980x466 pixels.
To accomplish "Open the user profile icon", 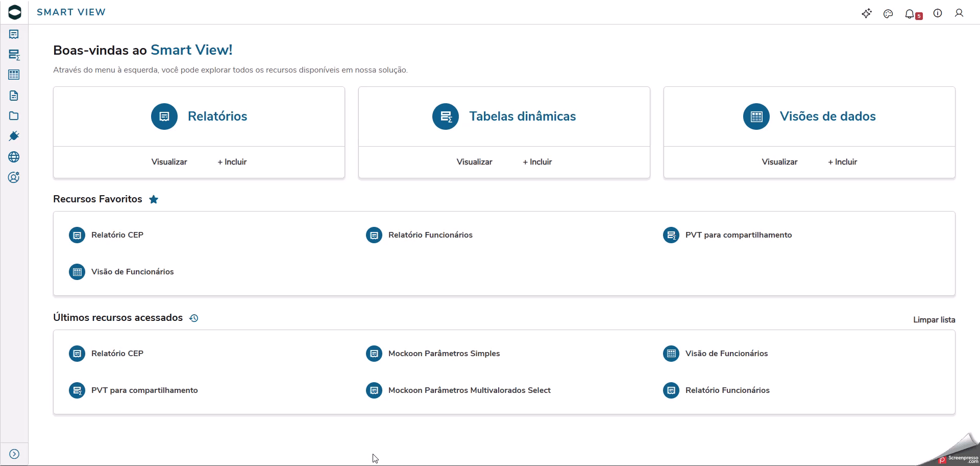I will point(959,13).
